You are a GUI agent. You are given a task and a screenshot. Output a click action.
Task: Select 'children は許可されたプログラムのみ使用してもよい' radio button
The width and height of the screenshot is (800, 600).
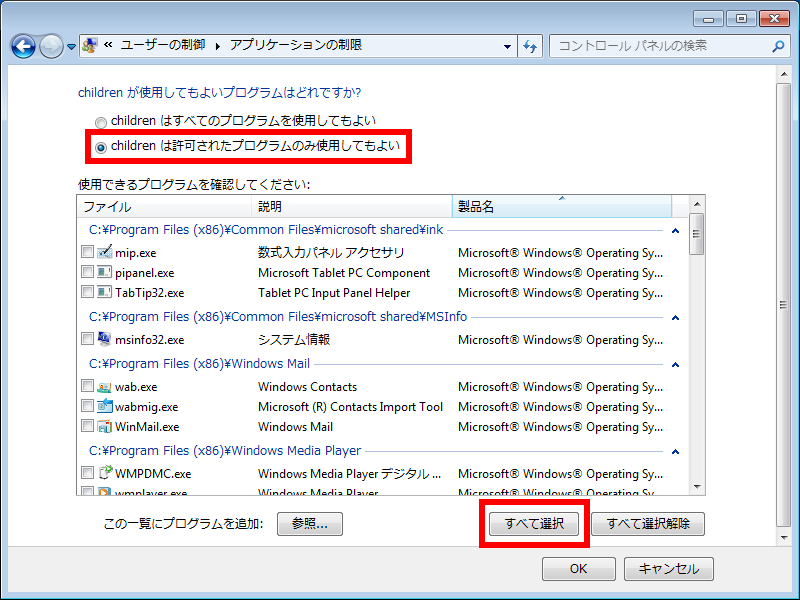coord(101,147)
